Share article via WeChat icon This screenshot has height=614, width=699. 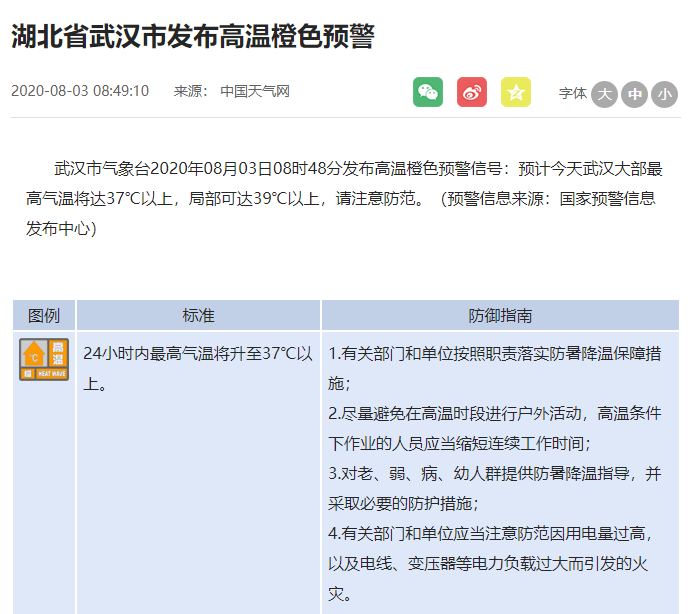coord(428,92)
